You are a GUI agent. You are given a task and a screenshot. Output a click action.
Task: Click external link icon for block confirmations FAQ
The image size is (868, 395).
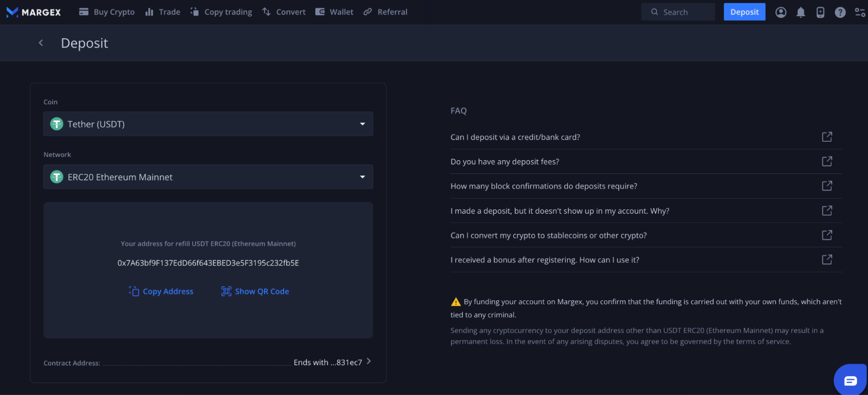coord(827,186)
